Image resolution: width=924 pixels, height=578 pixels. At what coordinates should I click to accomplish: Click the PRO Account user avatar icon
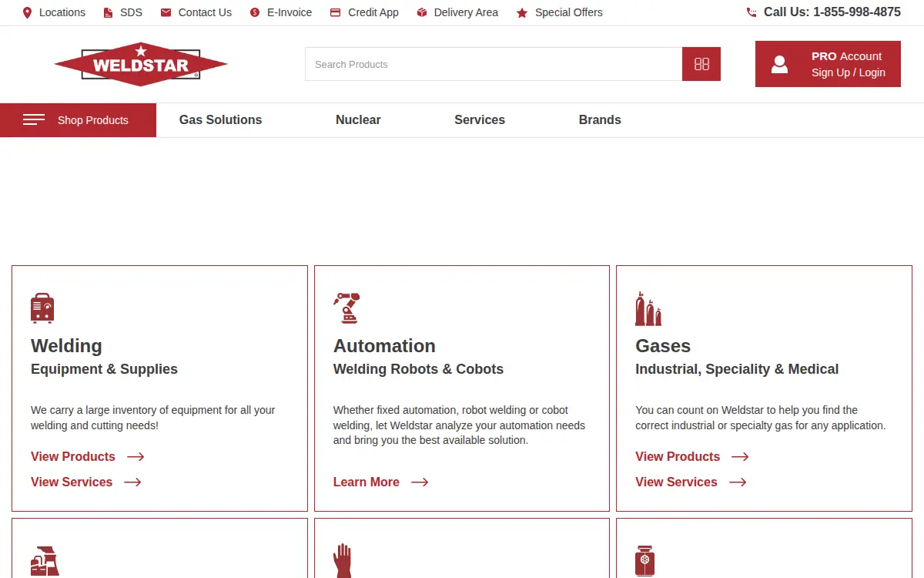[779, 64]
